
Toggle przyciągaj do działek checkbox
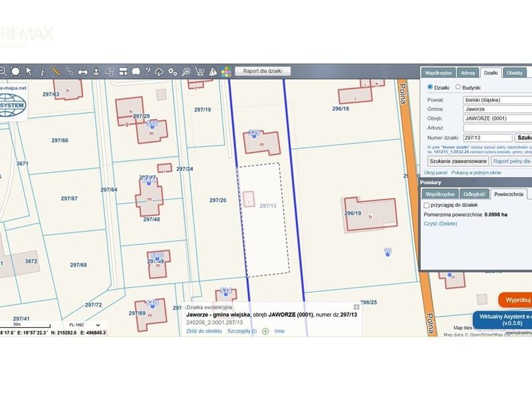point(426,205)
